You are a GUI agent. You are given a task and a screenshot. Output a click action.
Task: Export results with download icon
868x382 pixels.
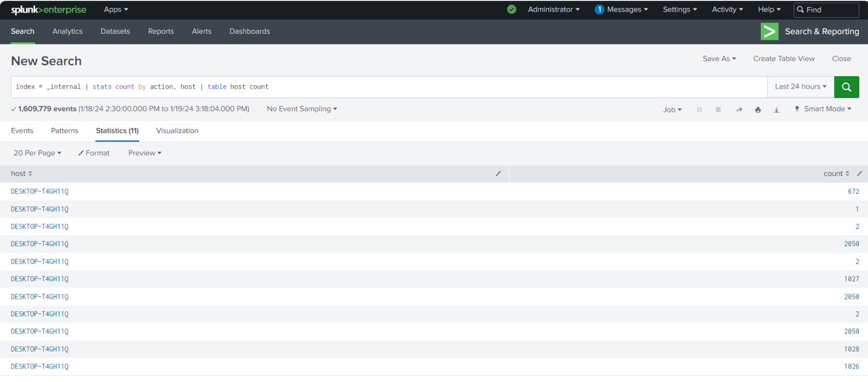tap(776, 109)
